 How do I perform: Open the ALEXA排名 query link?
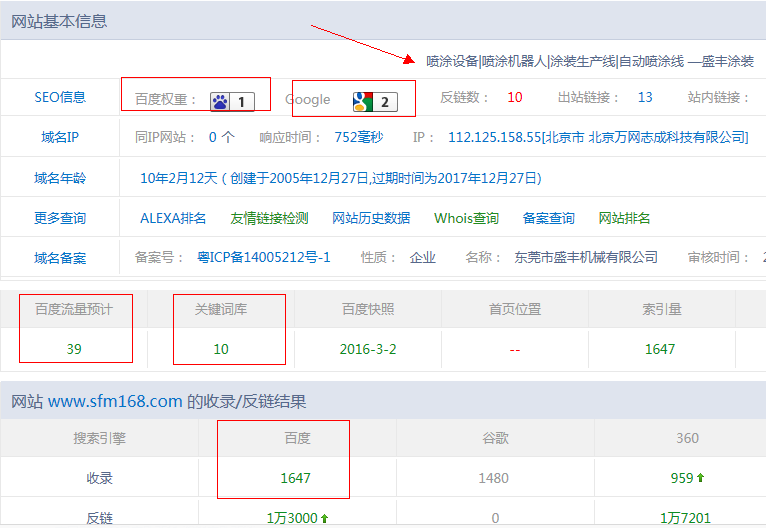(x=173, y=218)
